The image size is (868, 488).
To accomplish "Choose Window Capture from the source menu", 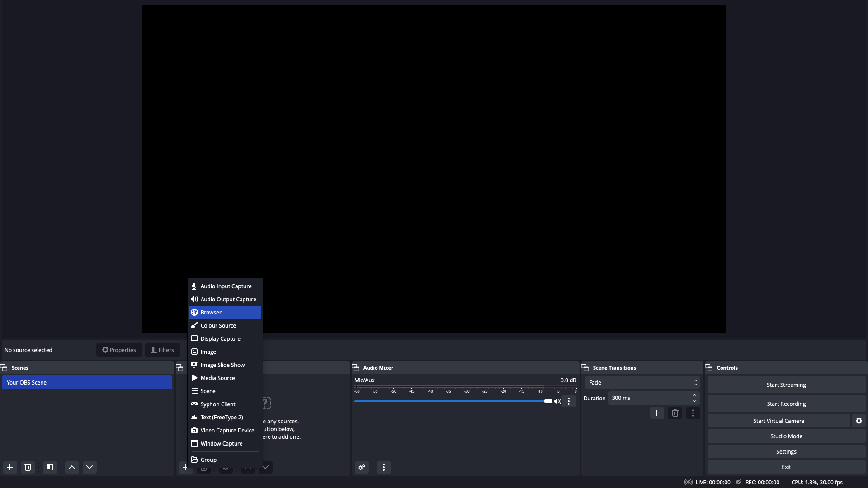I will (222, 443).
